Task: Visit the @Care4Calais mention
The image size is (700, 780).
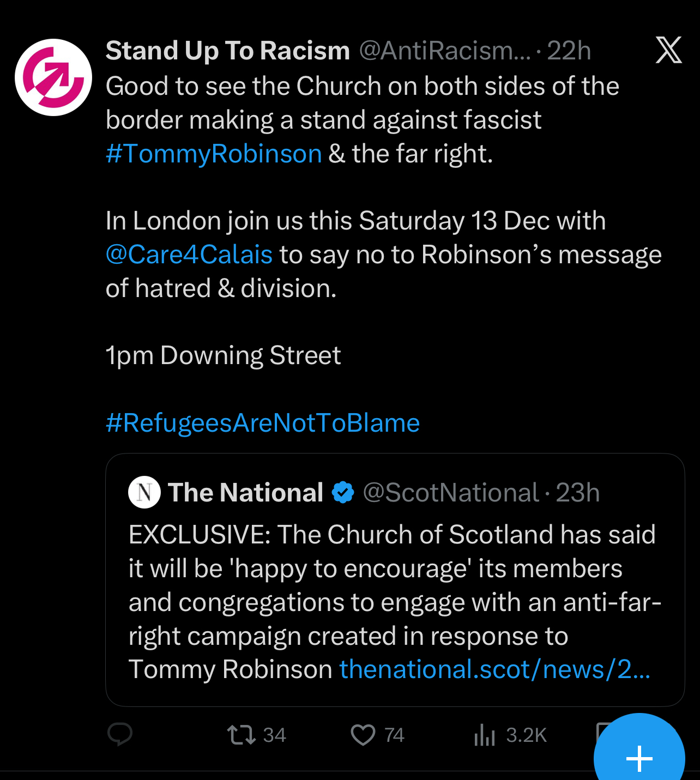Action: [189, 255]
